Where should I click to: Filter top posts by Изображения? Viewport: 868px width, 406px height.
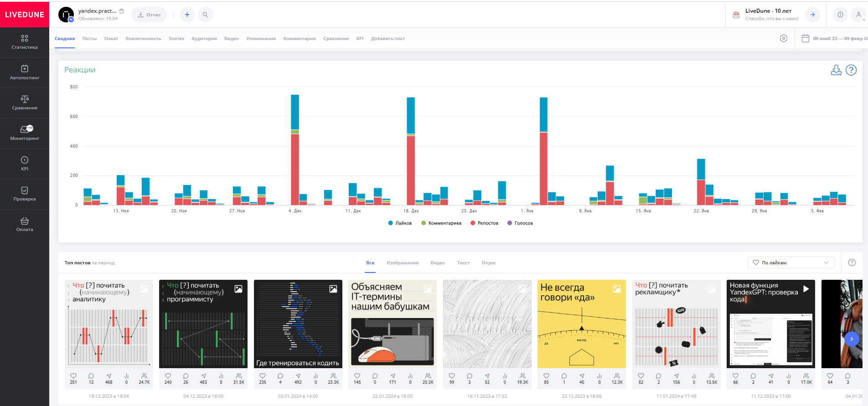pyautogui.click(x=403, y=263)
